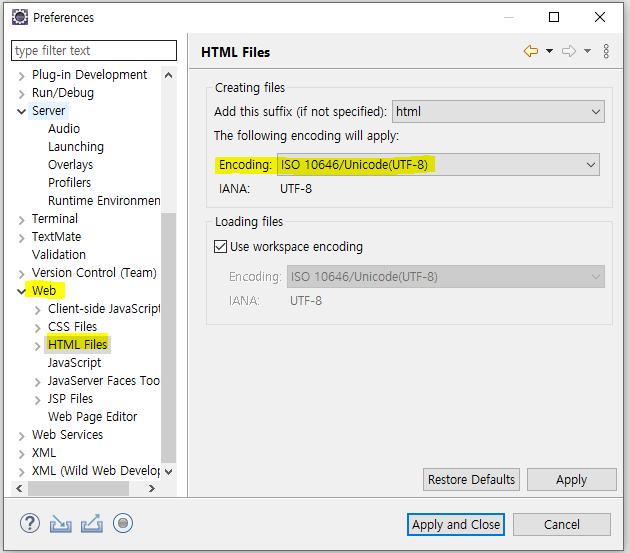
Task: Expand the CSS Files node
Action: [x=37, y=328]
